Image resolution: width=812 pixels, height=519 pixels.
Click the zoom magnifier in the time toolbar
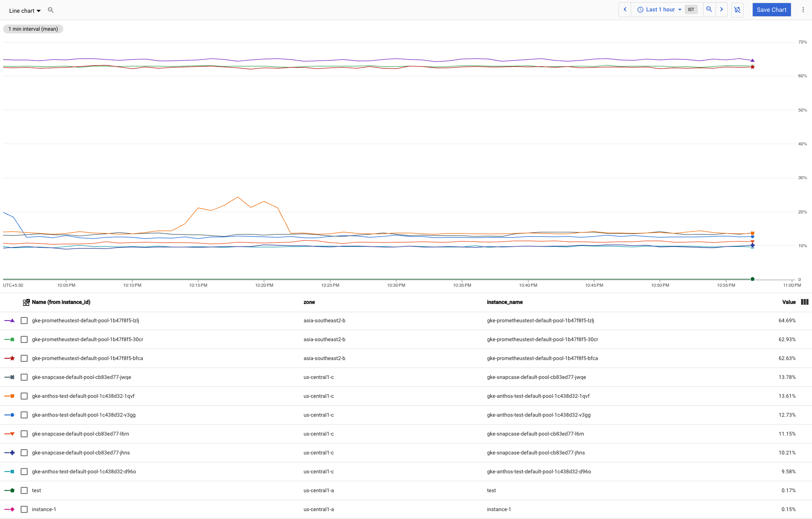(709, 9)
